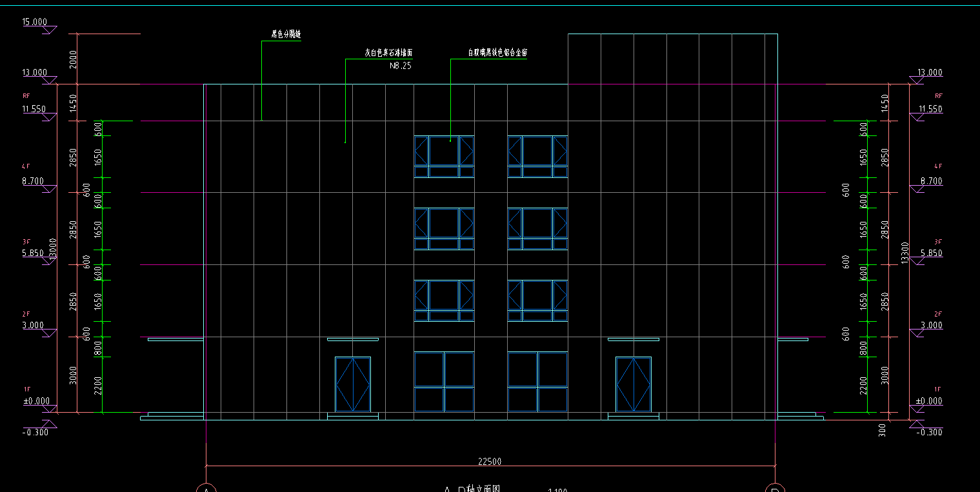980x492 pixels.
Task: Select the 13000 overall dimension on left
Action: (53, 248)
